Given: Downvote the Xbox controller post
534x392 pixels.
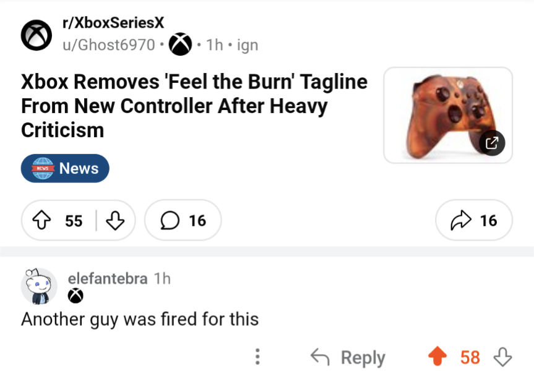Looking at the screenshot, I should coord(115,220).
